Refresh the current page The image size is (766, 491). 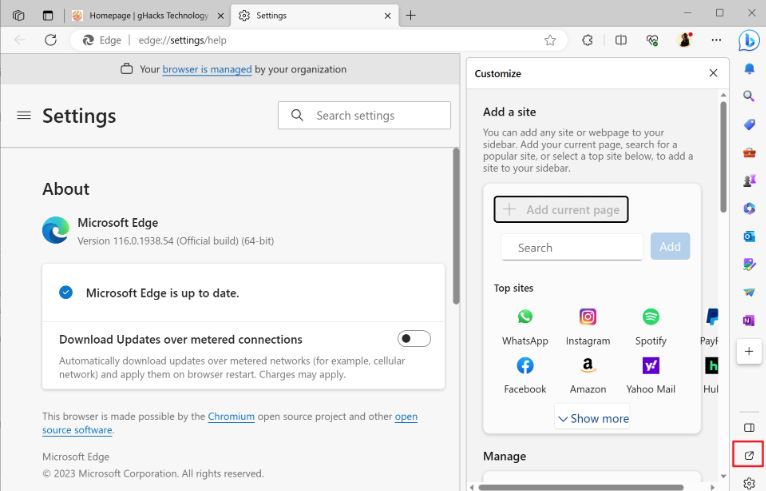51,40
